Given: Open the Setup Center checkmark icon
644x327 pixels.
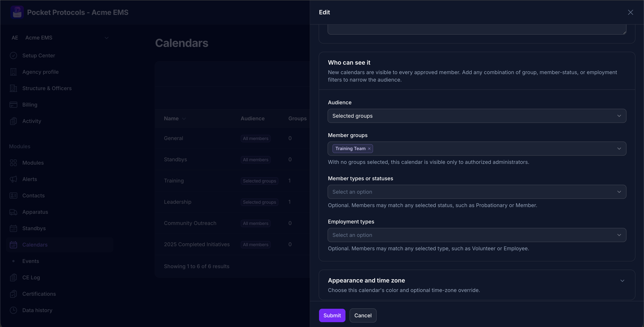Looking at the screenshot, I should click(13, 55).
